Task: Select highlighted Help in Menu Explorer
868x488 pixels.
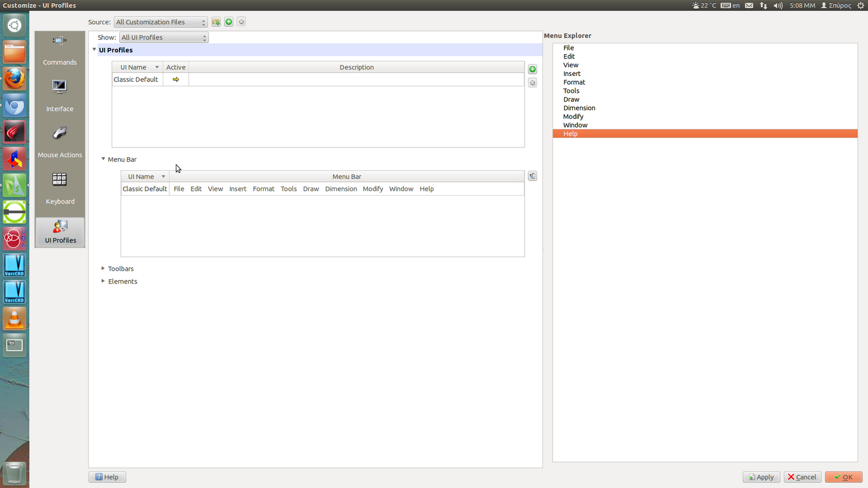Action: (x=705, y=134)
